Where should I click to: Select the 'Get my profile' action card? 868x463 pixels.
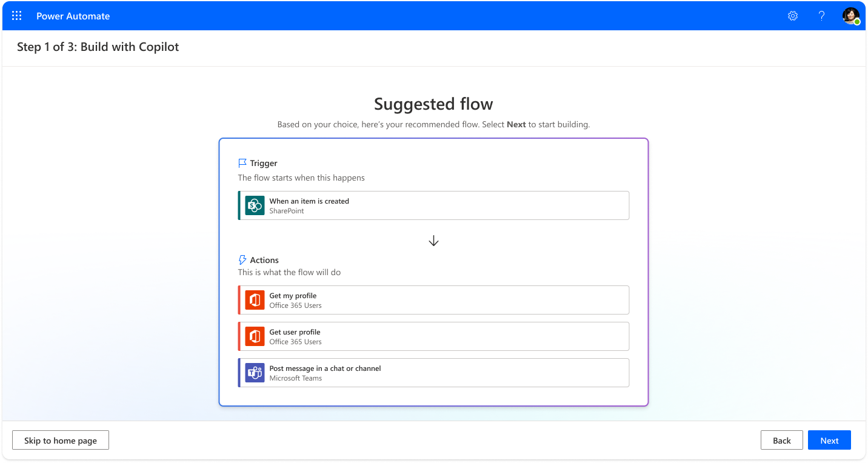[x=433, y=300]
